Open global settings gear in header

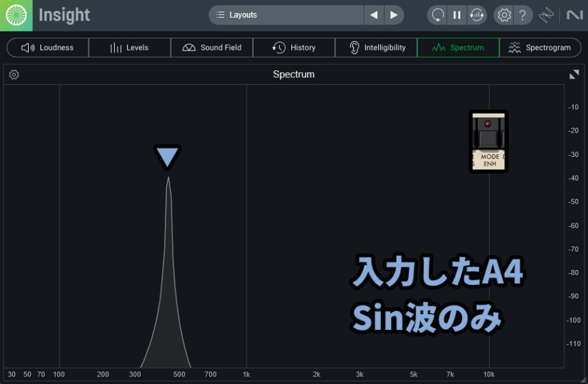point(504,15)
